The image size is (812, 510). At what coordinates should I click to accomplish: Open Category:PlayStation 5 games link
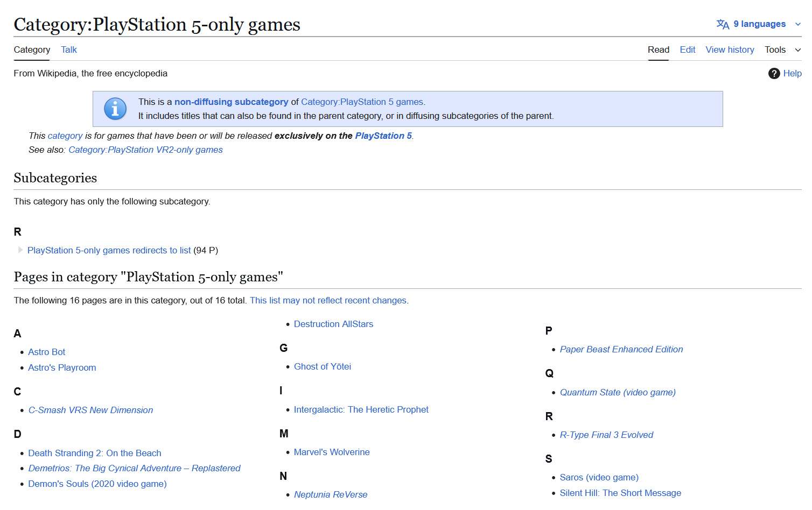pos(362,102)
